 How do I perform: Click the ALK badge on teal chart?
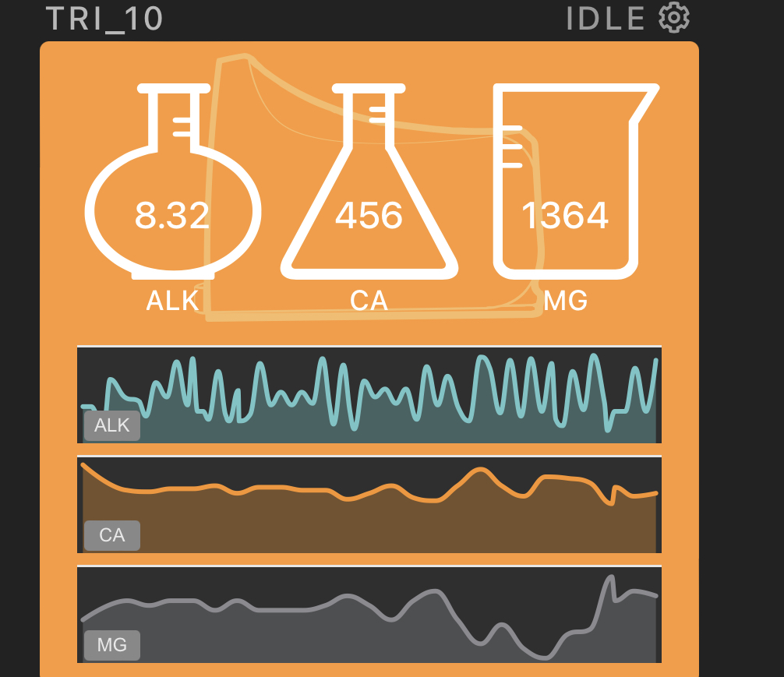[x=112, y=425]
